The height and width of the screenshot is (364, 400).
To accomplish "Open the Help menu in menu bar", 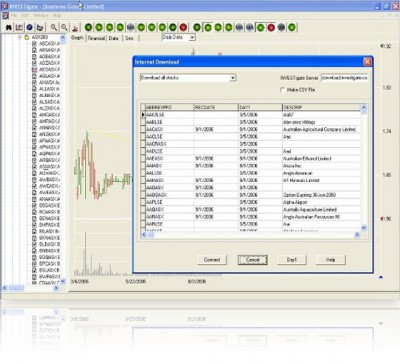I will [57, 15].
